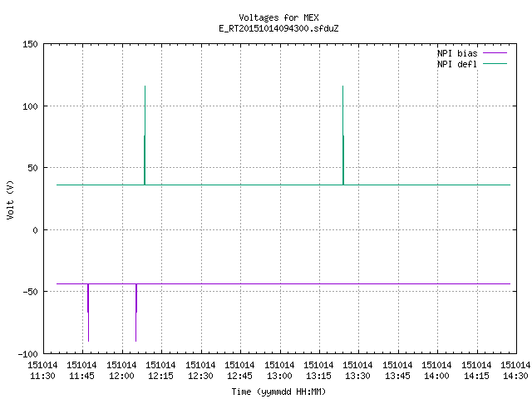Click the 'Voltages for MEX' chart title

(x=278, y=17)
